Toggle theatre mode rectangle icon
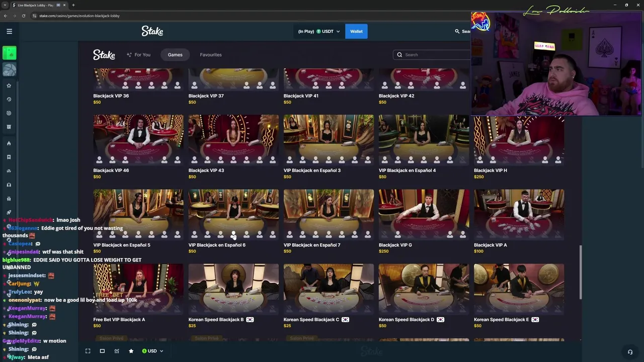This screenshot has height=362, width=644. (x=102, y=351)
